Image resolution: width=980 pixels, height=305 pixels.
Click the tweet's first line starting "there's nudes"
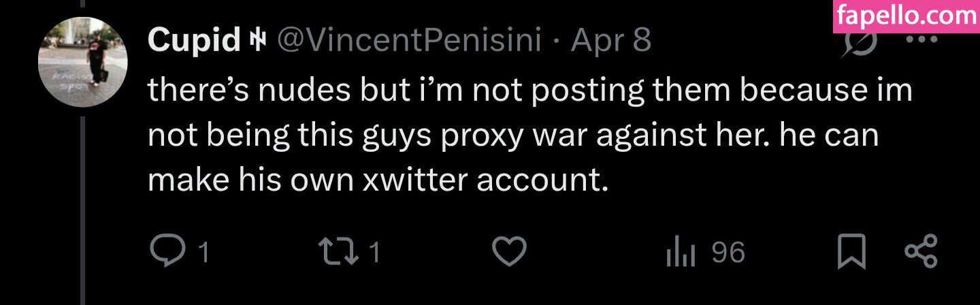tap(529, 90)
